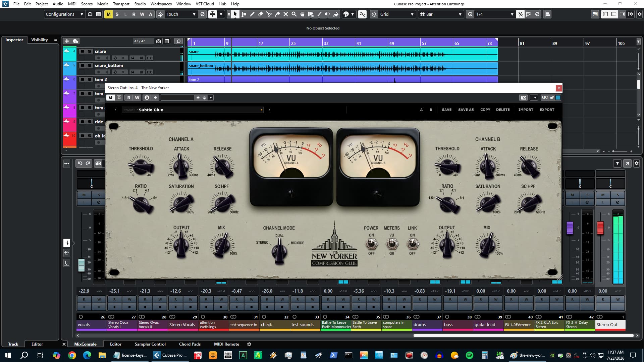Select the Play speaker tool
Image resolution: width=644 pixels, height=362 pixels.
click(x=327, y=14)
